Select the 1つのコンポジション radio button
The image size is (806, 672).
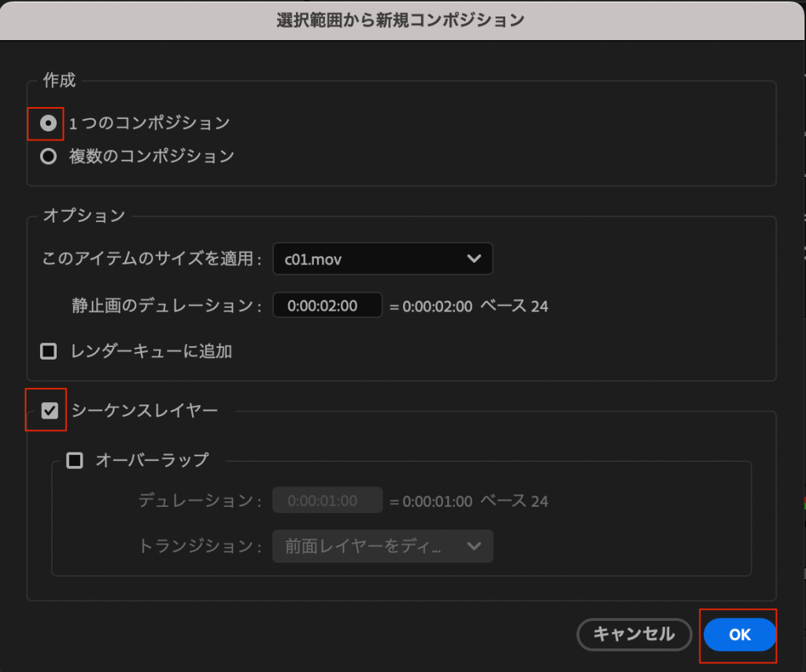pyautogui.click(x=49, y=124)
